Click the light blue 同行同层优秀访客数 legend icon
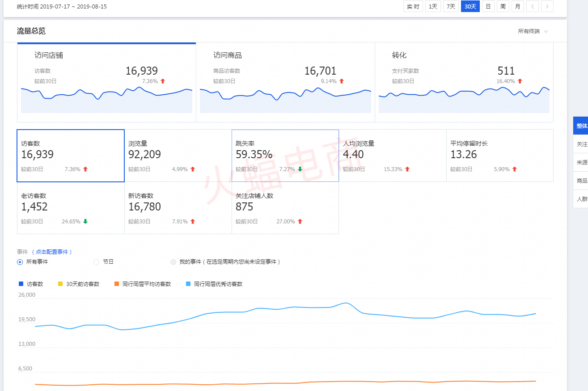Viewport: 588px width, 391px height. click(188, 284)
